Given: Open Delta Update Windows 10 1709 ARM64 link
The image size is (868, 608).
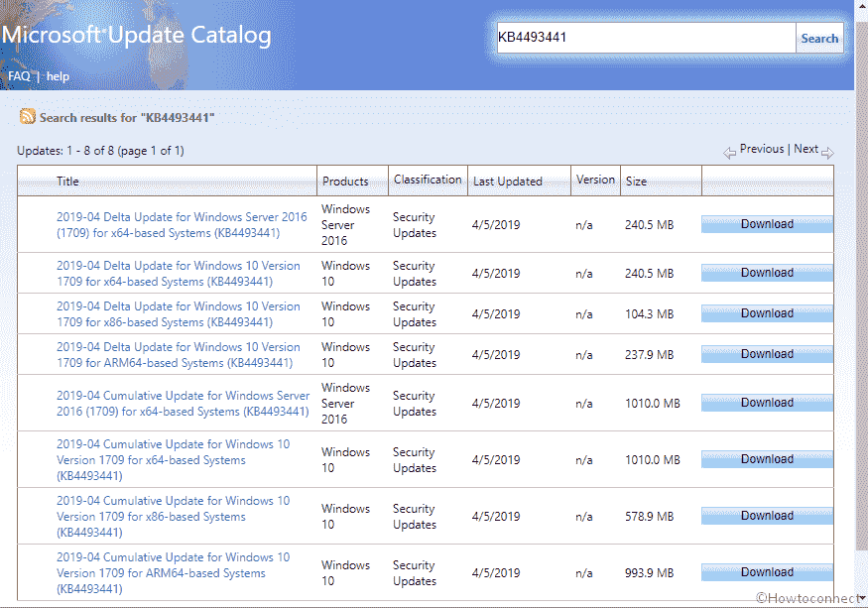Looking at the screenshot, I should pos(179,354).
